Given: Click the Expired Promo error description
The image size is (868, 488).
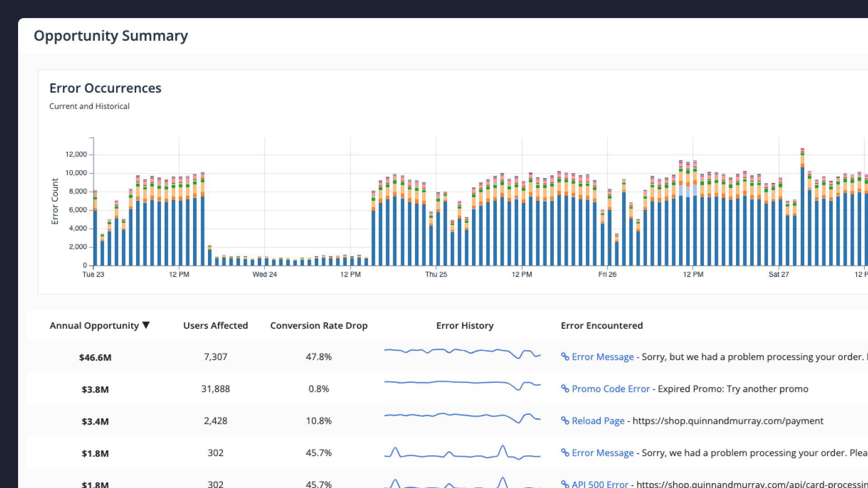Looking at the screenshot, I should [733, 389].
